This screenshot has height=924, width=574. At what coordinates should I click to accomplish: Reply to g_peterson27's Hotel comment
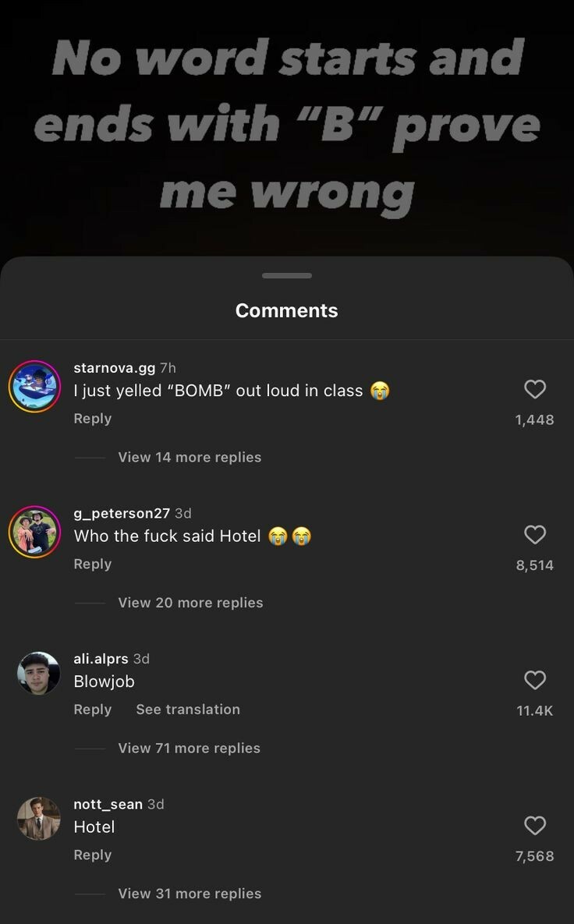93,565
